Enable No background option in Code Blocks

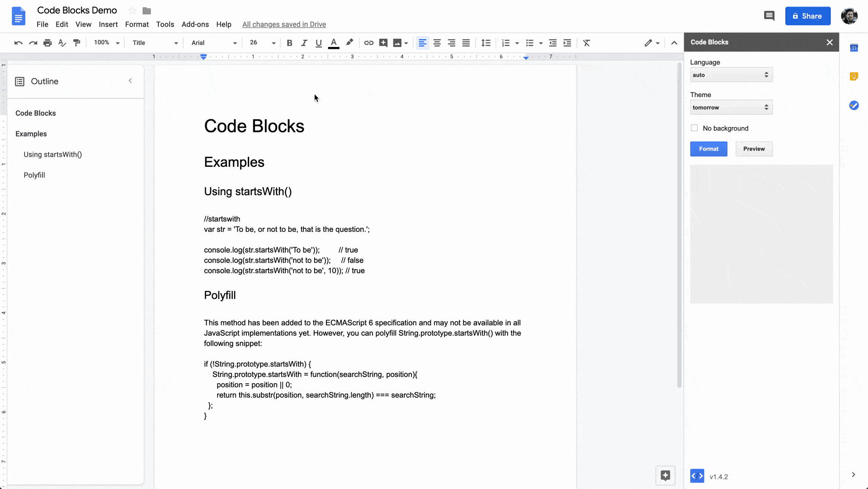click(694, 128)
